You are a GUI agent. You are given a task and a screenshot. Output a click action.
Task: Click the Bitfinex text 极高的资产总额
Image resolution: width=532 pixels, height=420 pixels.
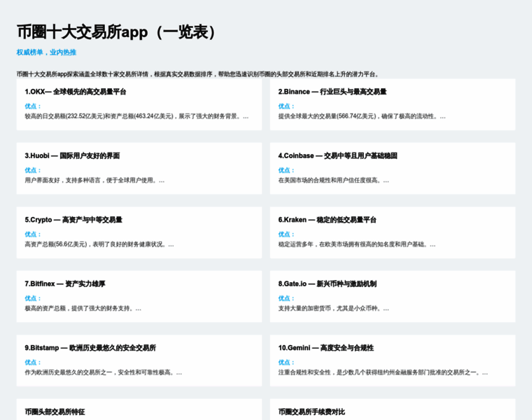pyautogui.click(x=83, y=309)
